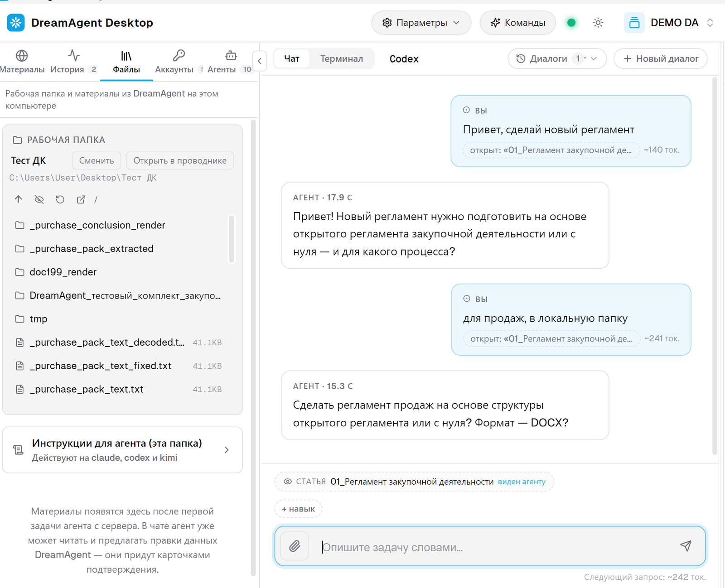Switch to the Терминал view

click(x=342, y=59)
